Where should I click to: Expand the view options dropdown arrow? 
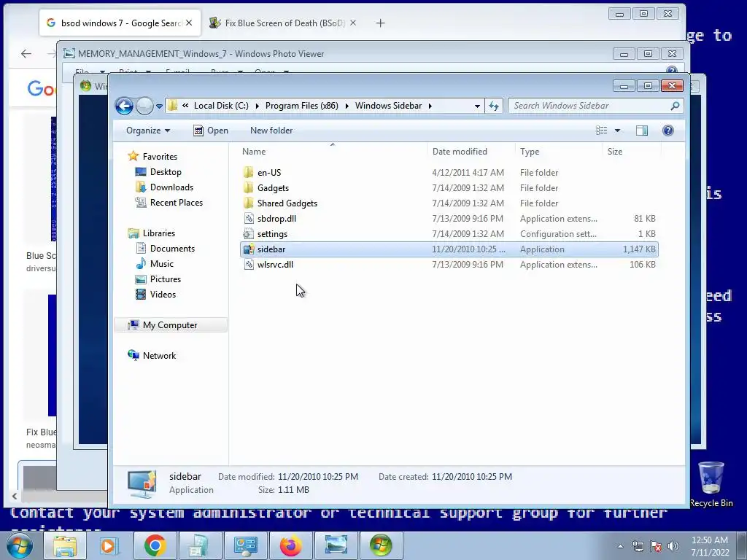(x=617, y=131)
